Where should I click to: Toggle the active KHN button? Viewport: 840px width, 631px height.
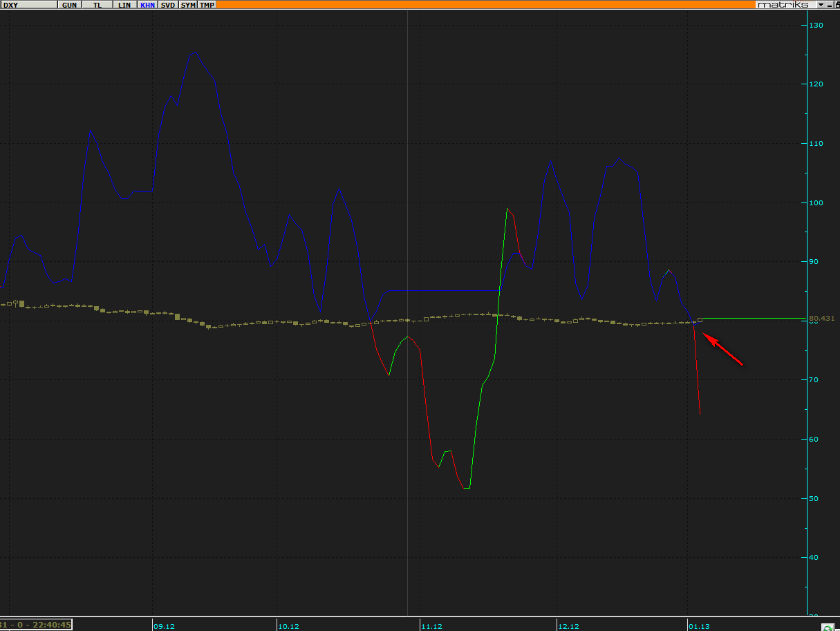point(147,5)
